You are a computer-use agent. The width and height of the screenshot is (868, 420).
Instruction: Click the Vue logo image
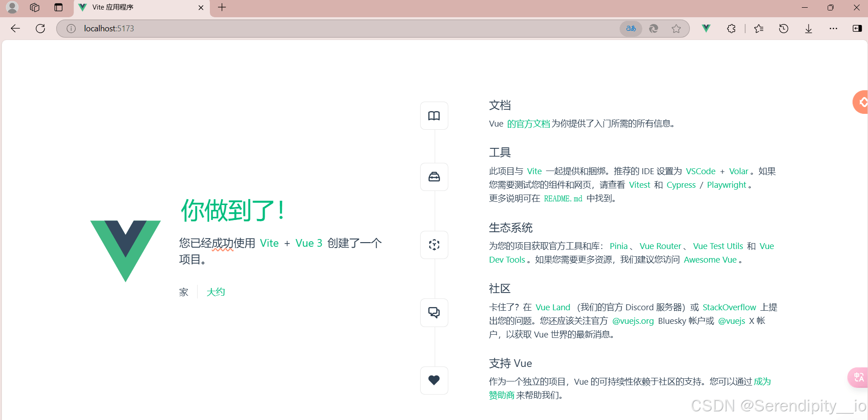pos(126,251)
